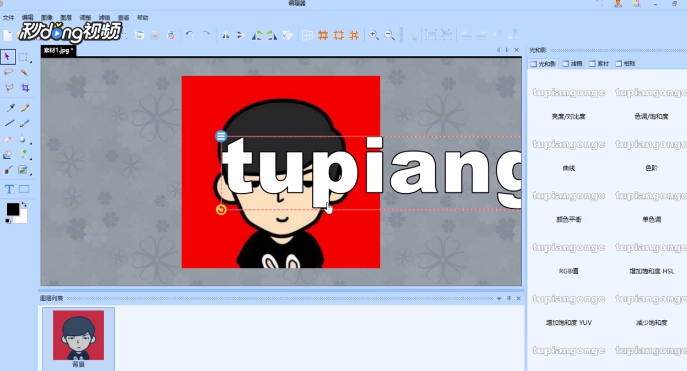
Task: Click the flip vertical toolbar icon
Action: (241, 35)
